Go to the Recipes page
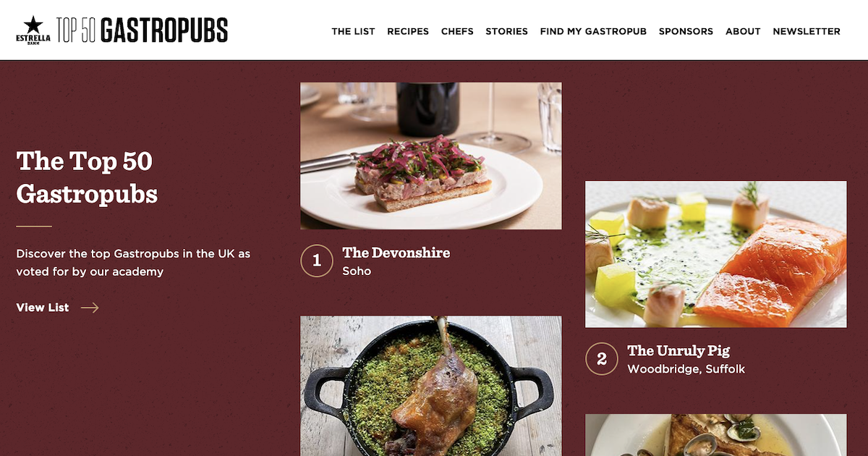 click(x=408, y=31)
